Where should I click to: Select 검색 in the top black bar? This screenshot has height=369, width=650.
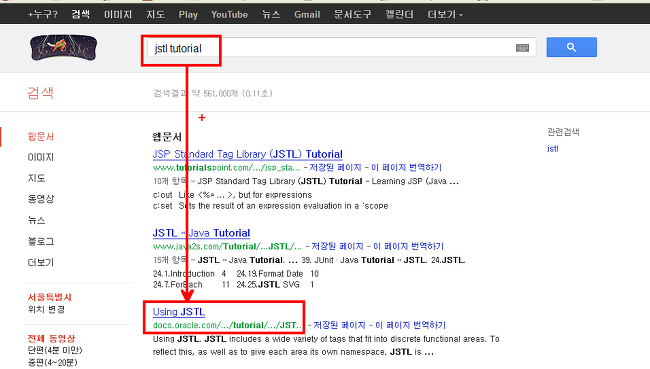80,15
